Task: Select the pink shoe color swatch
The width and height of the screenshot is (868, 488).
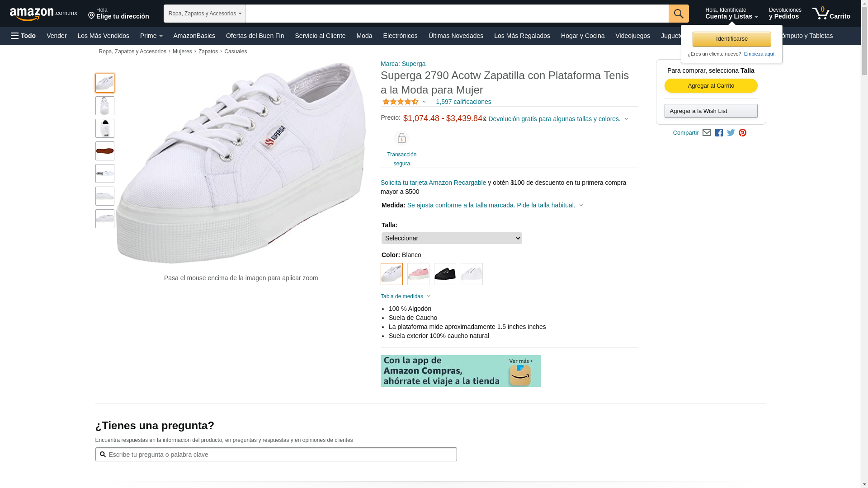Action: 418,274
